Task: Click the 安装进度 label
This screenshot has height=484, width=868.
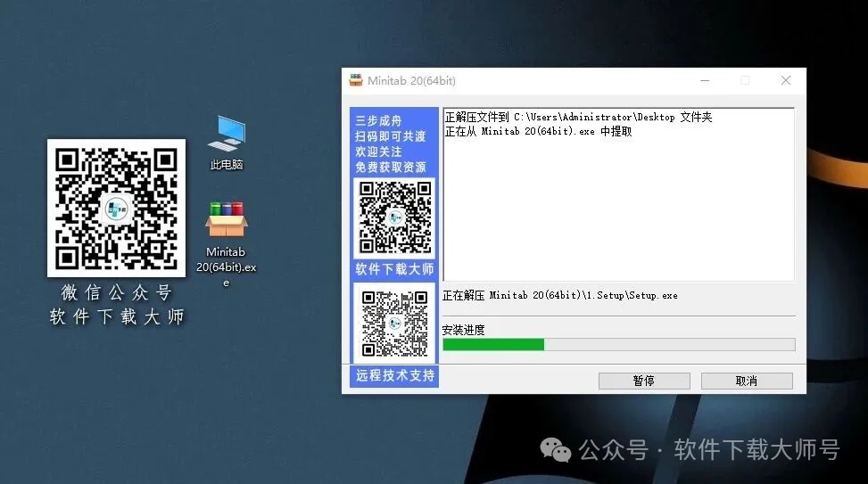Action: 463,330
